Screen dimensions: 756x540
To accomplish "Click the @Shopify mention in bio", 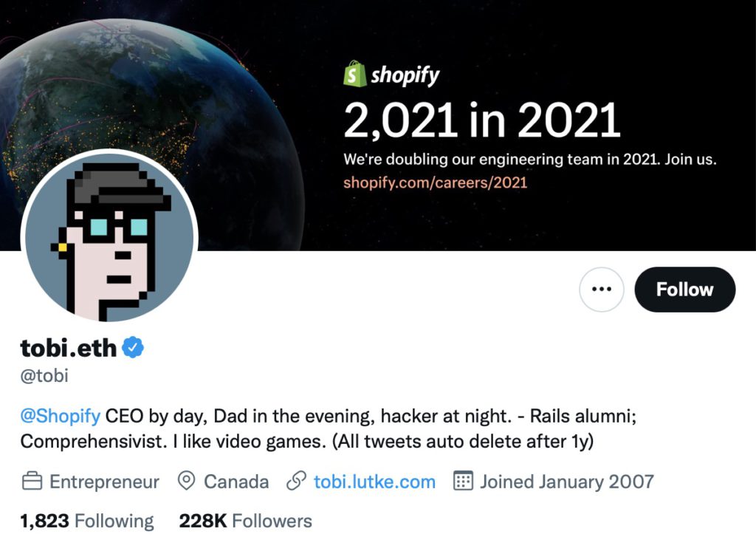I will tap(60, 416).
